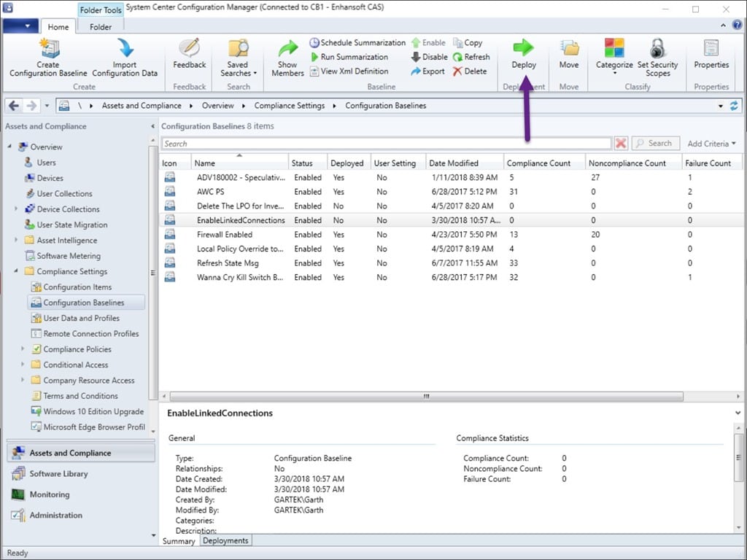This screenshot has height=560, width=747.
Task: Collapse the Compliance Settings node
Action: 16,271
